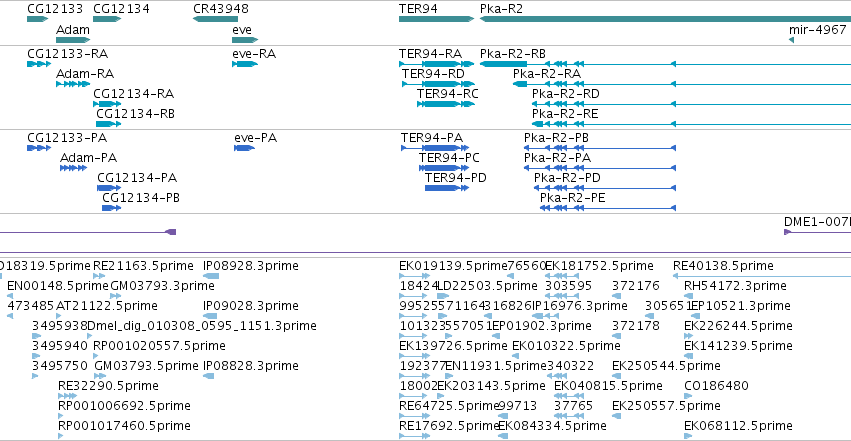Select transcript TER94-RA label
This screenshot has height=441, width=851.
(430, 54)
